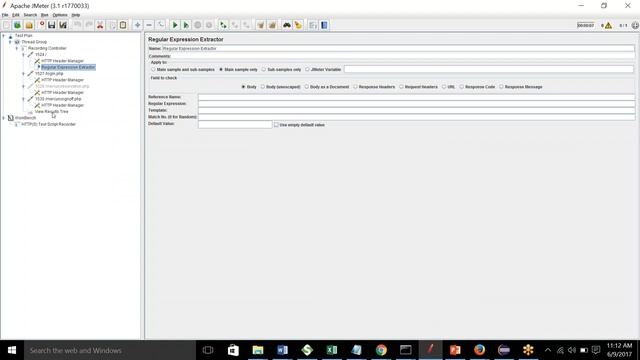Open the Templates toolbar icon
This screenshot has height=360, width=640.
click(x=18, y=25)
